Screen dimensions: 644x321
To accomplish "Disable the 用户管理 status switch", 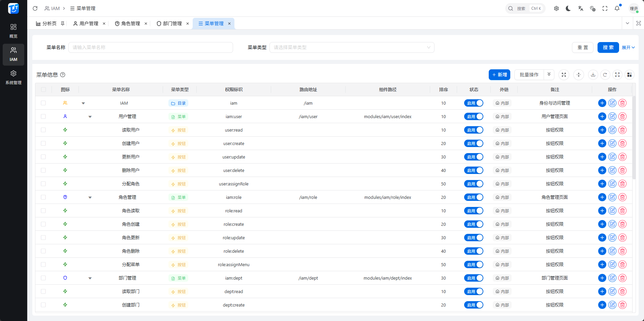I will coord(474,116).
